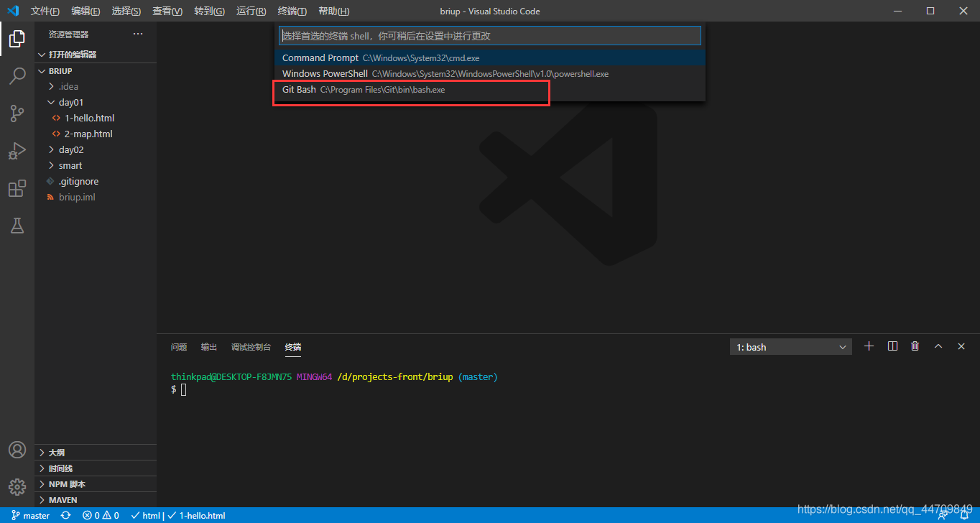Click the three-dot menu in Explorer header
This screenshot has width=980, height=523.
(x=138, y=34)
